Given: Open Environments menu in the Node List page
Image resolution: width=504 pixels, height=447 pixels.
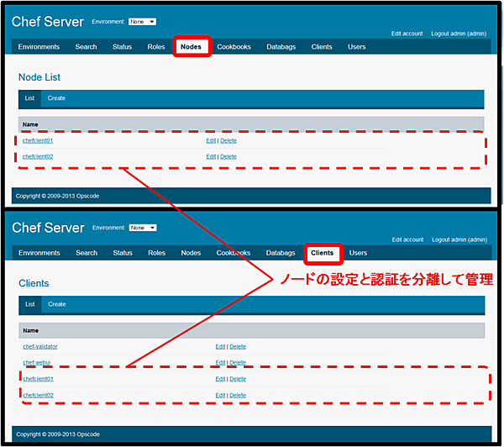Looking at the screenshot, I should tap(39, 47).
